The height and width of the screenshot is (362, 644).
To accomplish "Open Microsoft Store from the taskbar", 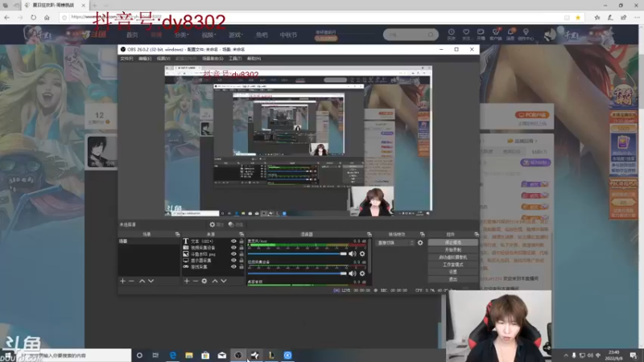I will coord(205,356).
